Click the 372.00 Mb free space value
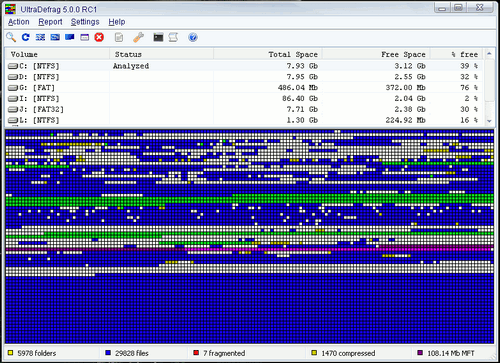 [x=405, y=88]
